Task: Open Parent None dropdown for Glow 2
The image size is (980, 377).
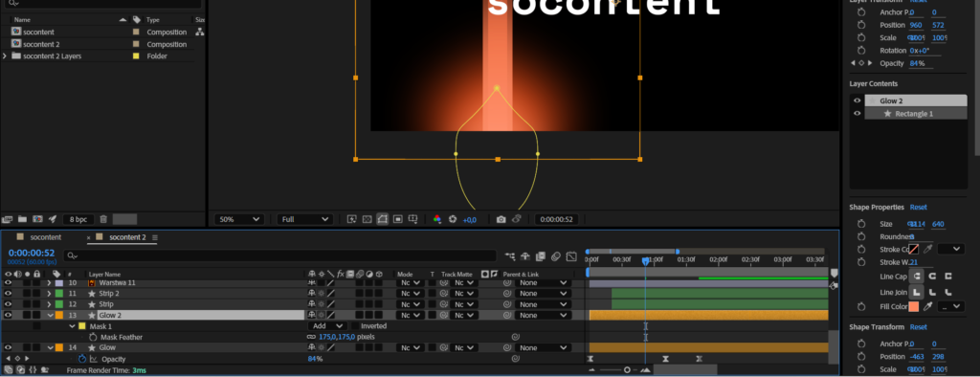Action: point(544,315)
